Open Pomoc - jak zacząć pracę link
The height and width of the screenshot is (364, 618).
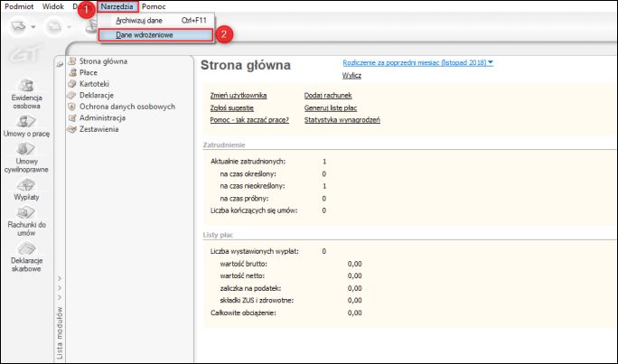tap(249, 120)
